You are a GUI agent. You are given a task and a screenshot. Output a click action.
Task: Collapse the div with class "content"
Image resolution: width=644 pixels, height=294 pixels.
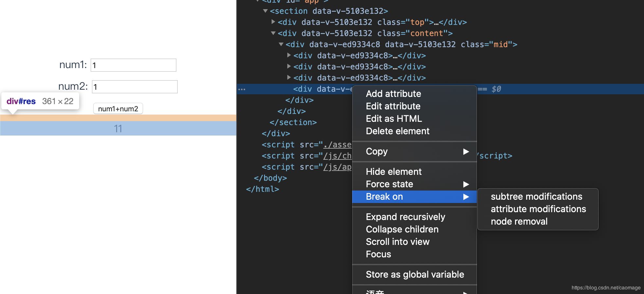273,33
